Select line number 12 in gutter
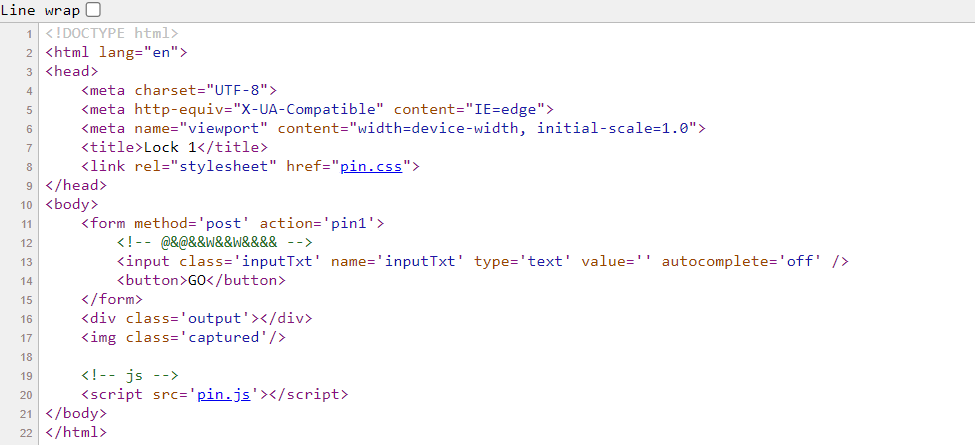 point(27,242)
